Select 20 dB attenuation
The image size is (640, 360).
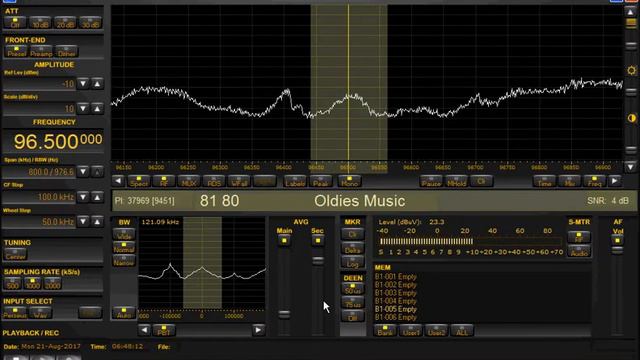pos(65,22)
